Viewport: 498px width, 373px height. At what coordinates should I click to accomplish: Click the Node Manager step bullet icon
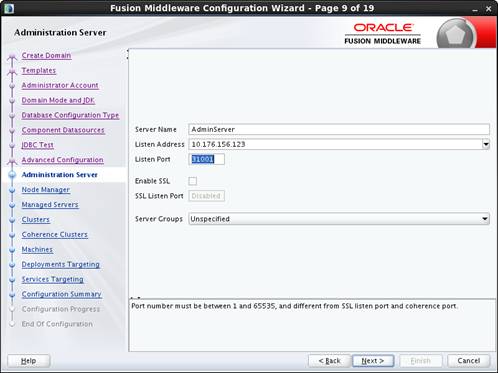(x=12, y=190)
